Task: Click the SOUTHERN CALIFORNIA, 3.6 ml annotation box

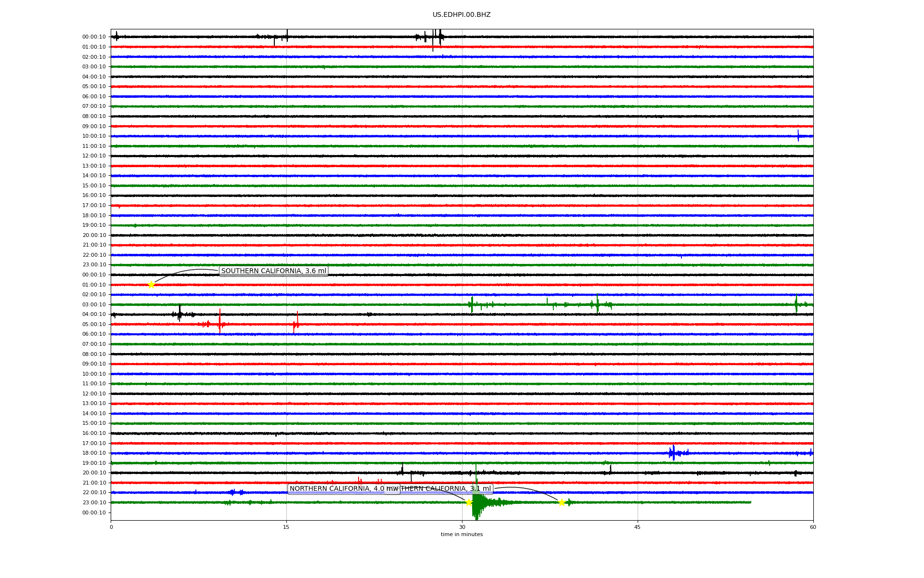Action: click(x=273, y=271)
